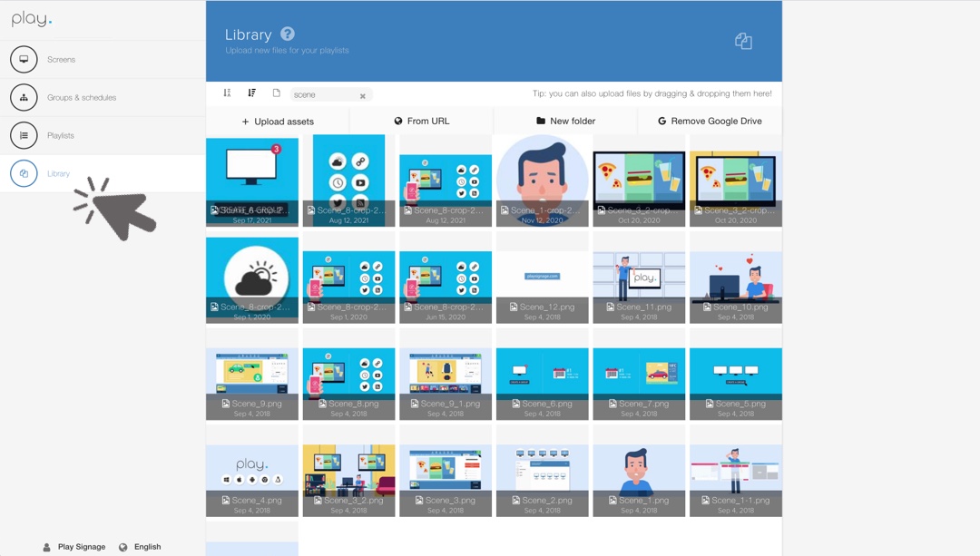Image resolution: width=980 pixels, height=556 pixels.
Task: Click the globe language icon
Action: [x=123, y=547]
